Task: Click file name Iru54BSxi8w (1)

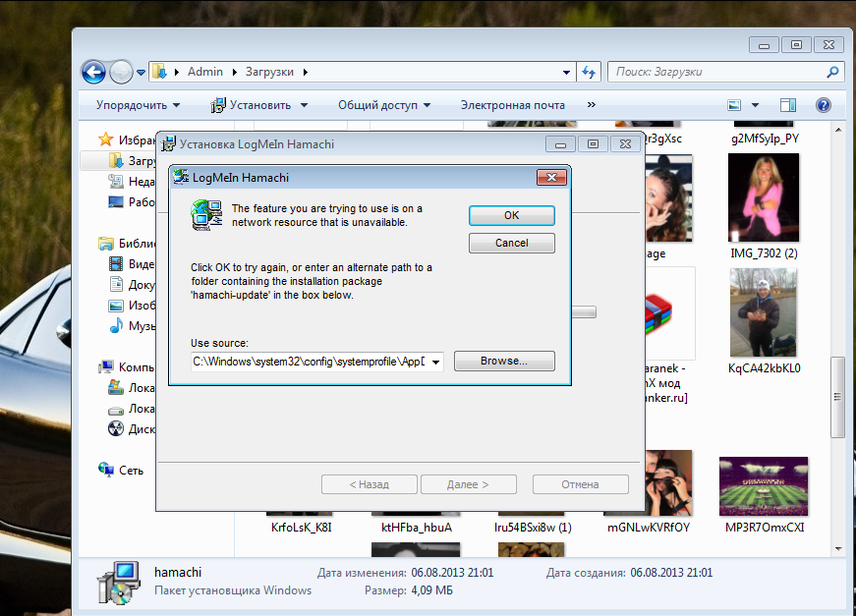Action: 533,528
